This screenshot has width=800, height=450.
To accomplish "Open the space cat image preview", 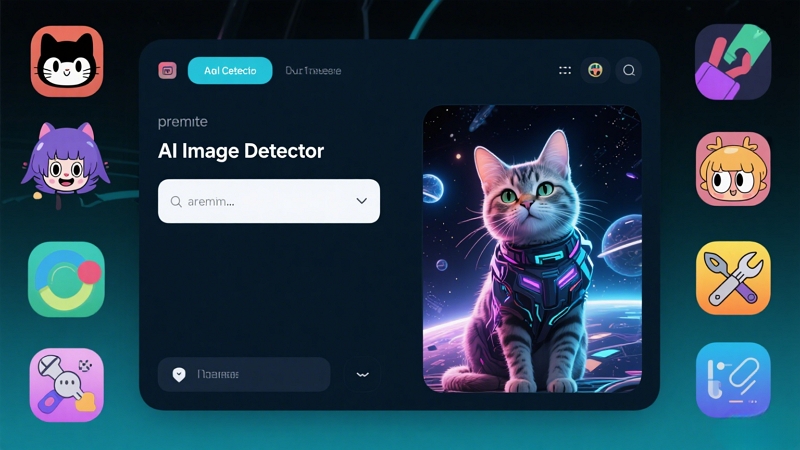I will tap(532, 249).
